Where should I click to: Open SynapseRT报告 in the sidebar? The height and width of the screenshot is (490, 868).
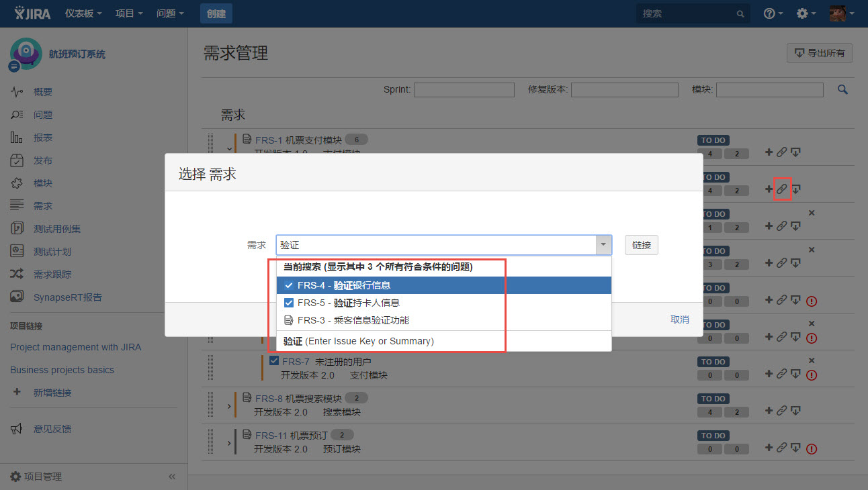pos(68,297)
